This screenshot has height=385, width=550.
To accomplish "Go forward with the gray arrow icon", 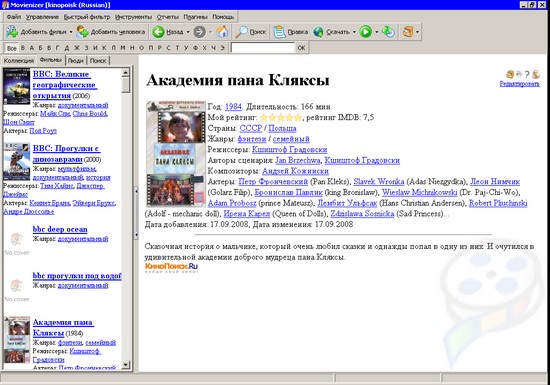I will click(x=199, y=32).
